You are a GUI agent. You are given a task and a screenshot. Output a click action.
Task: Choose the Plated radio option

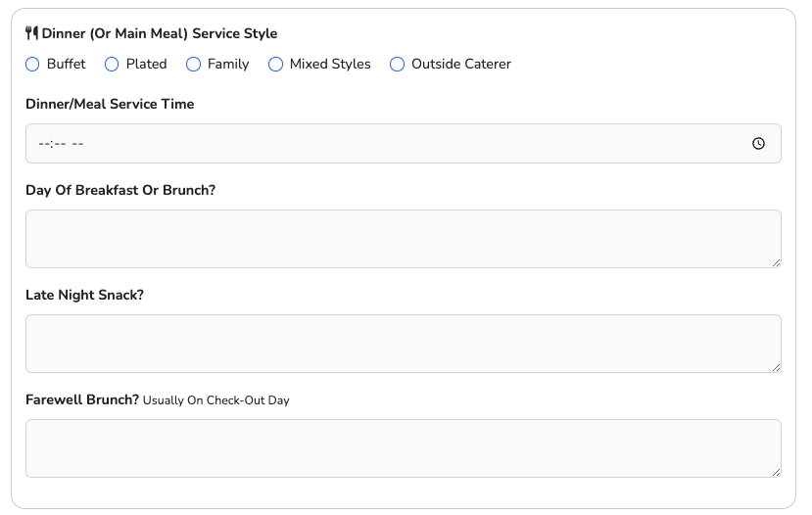tap(113, 65)
